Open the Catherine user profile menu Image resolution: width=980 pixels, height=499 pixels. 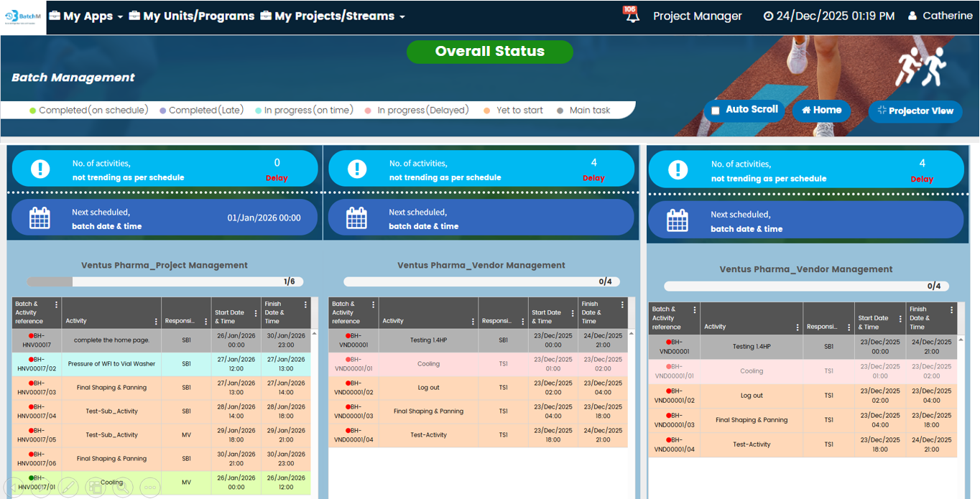tap(940, 16)
